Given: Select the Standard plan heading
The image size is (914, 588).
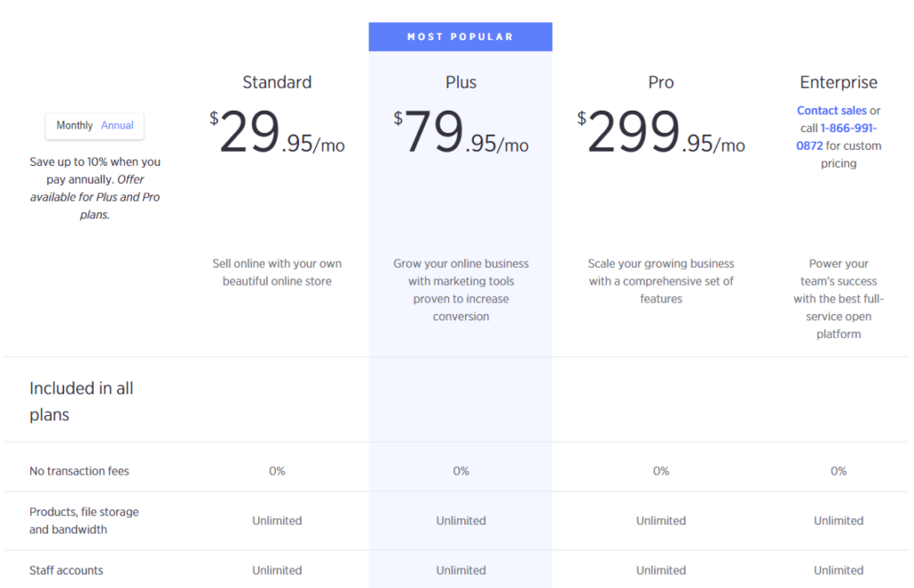Looking at the screenshot, I should [x=277, y=82].
